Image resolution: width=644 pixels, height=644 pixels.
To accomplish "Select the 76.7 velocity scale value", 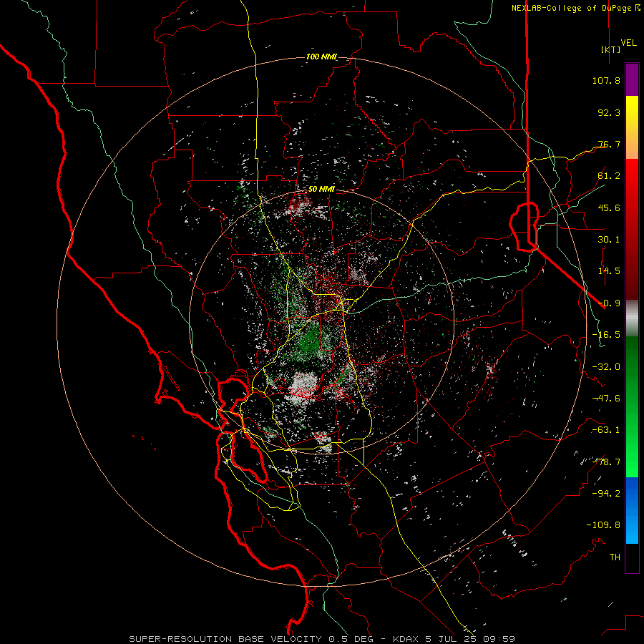I will [x=609, y=144].
